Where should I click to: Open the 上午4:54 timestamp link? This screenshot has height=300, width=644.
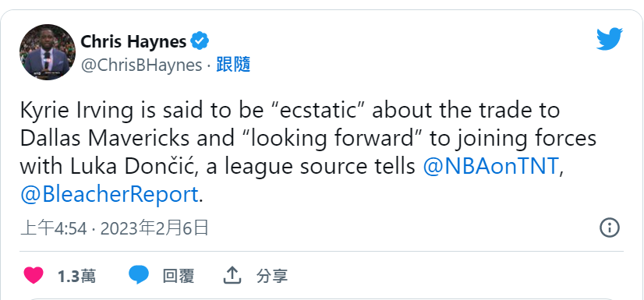click(53, 228)
